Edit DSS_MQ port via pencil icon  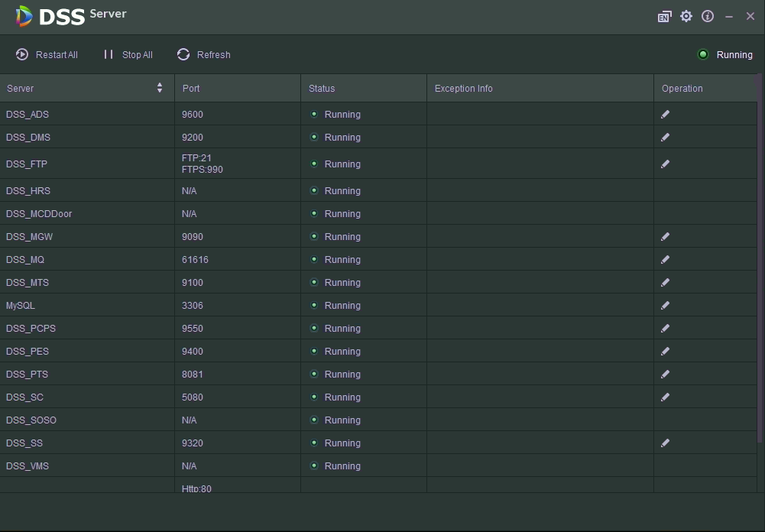[665, 260]
